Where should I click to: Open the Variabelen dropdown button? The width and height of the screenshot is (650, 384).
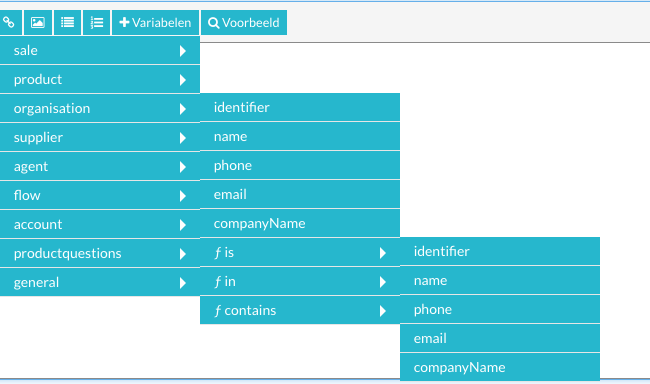pyautogui.click(x=155, y=22)
